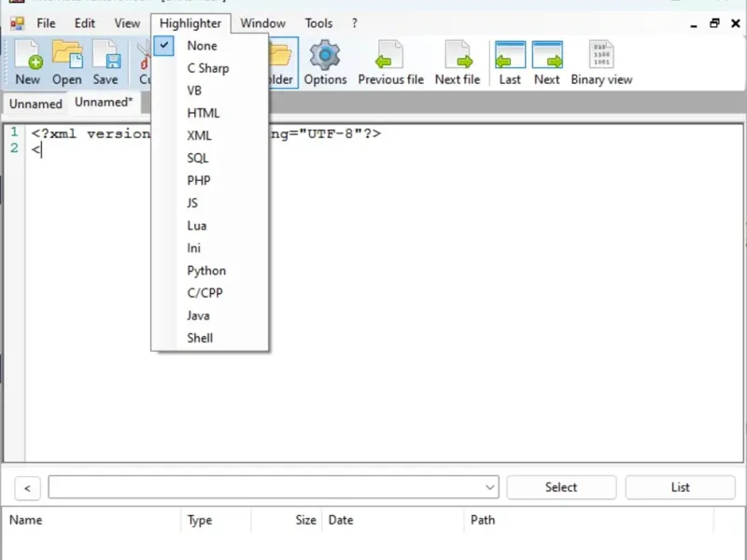Open the question mark help menu

354,22
